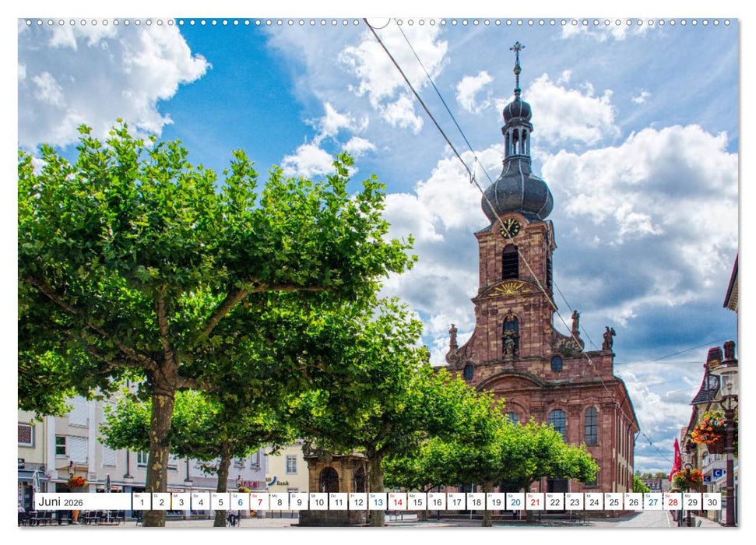This screenshot has height=545, width=756.
Task: Click Sunday 14 date cell
Action: [x=397, y=502]
